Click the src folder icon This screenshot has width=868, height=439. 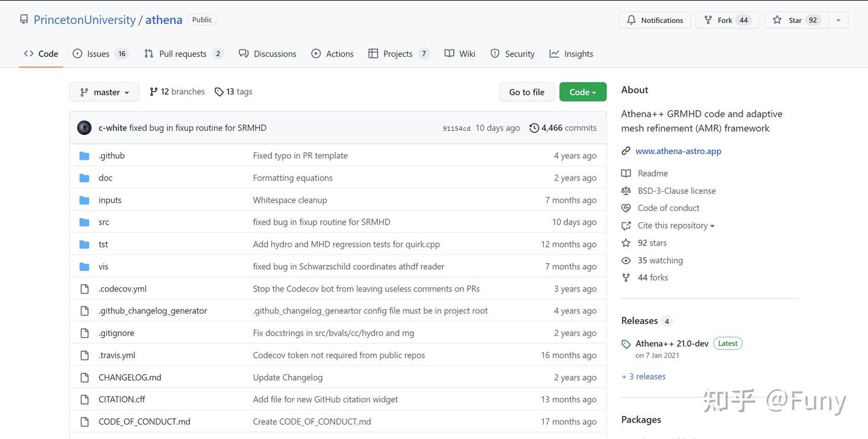point(84,222)
